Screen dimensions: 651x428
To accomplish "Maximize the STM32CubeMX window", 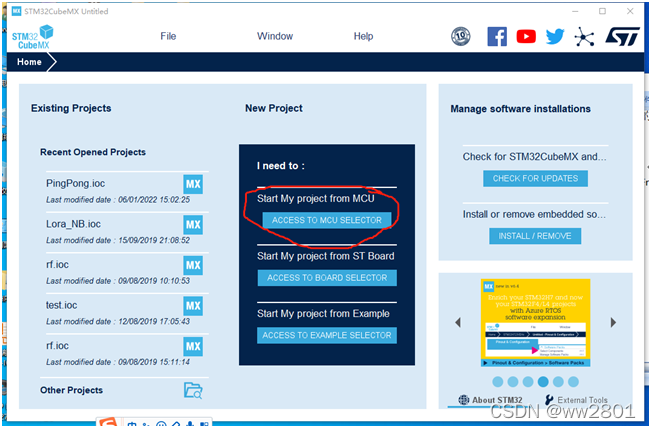I will [602, 11].
